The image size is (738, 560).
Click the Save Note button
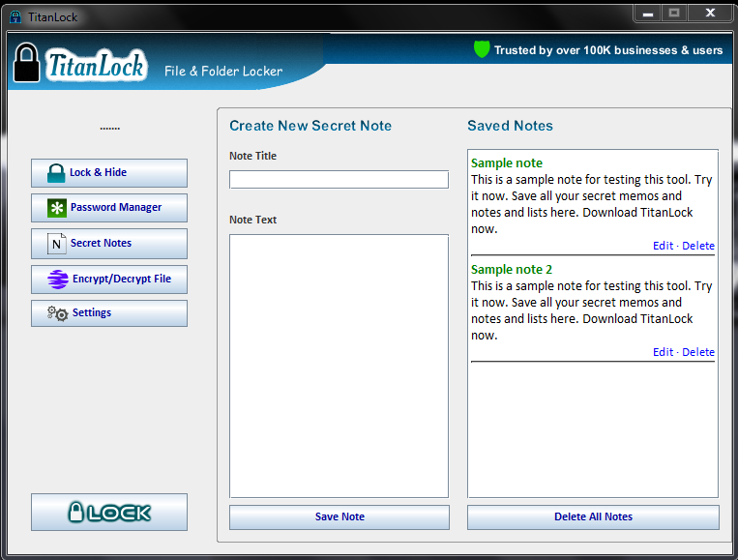(x=339, y=517)
